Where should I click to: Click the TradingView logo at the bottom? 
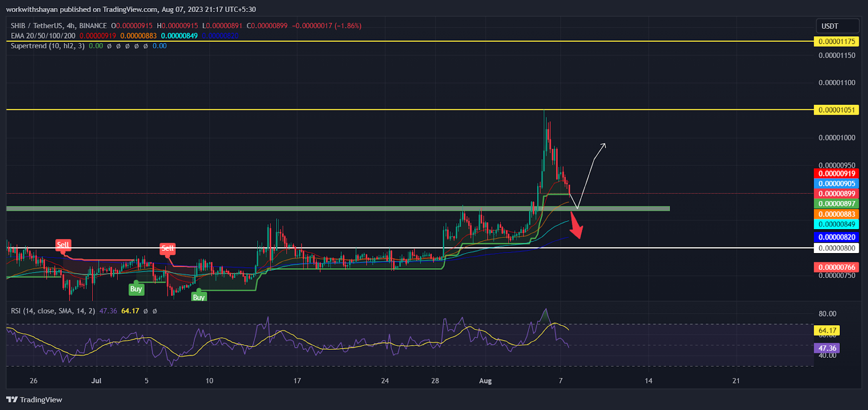click(x=34, y=400)
